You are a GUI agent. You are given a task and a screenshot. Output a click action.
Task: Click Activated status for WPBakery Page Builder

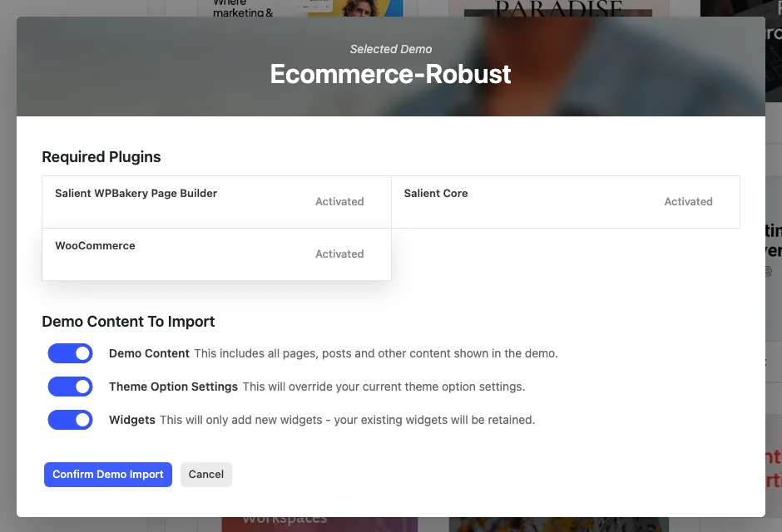339,202
